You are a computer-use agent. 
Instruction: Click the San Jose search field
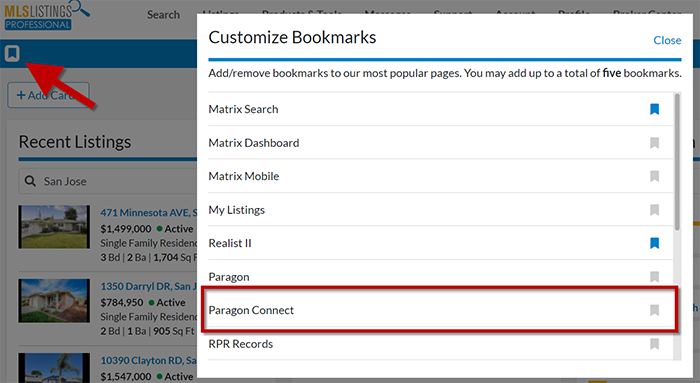(x=108, y=181)
